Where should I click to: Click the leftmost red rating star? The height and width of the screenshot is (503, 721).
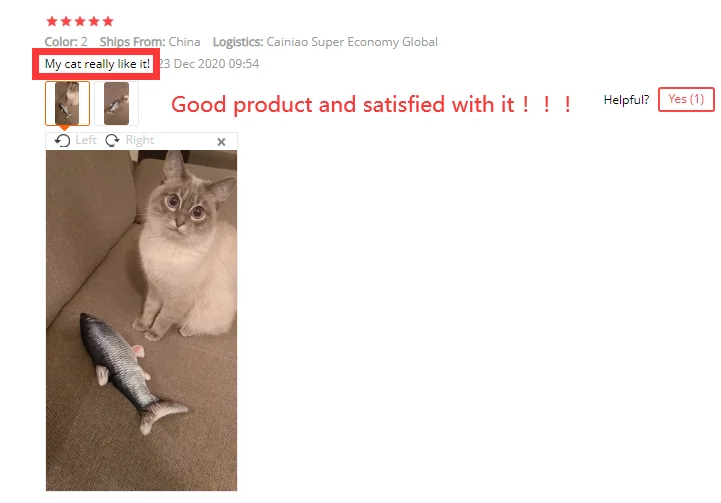click(x=52, y=21)
